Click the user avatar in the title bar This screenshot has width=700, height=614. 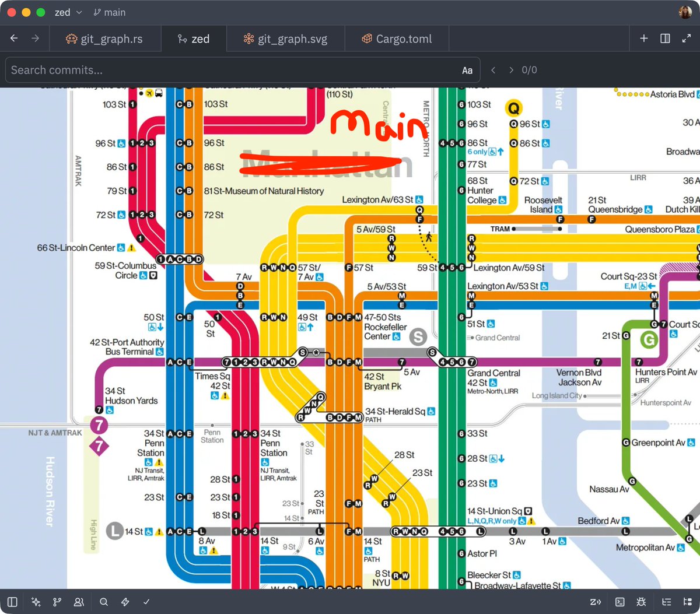(x=685, y=12)
